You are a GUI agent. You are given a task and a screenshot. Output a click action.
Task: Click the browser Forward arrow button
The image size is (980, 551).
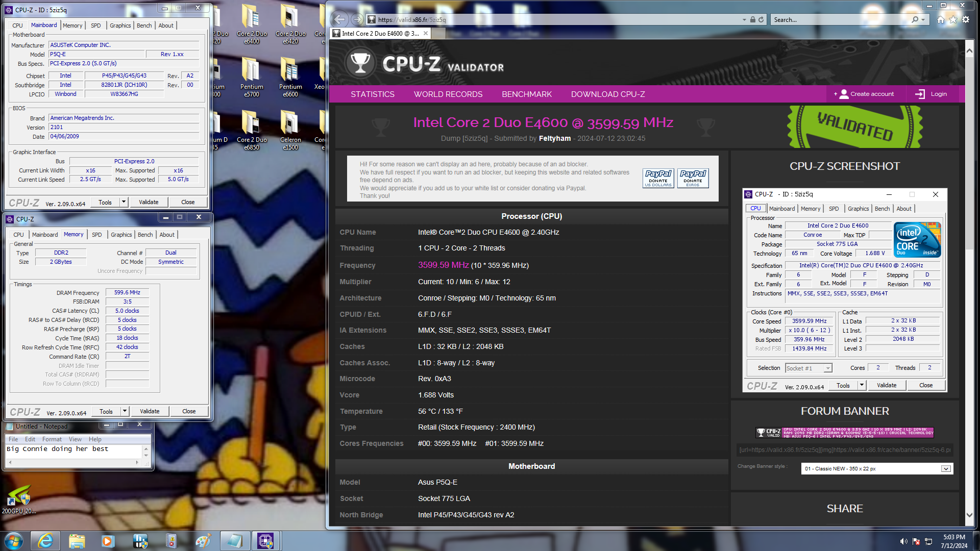[357, 20]
